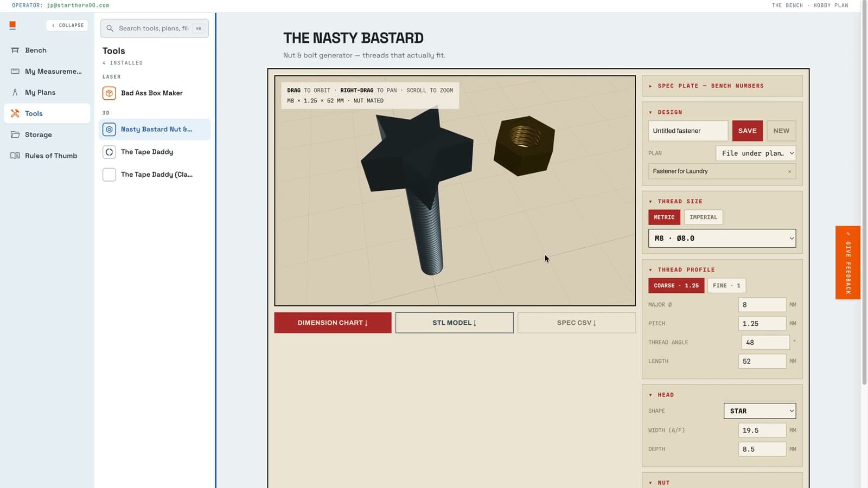Screen dimensions: 868x488
Task: Click The Tape Daddy tool icon
Action: click(109, 152)
